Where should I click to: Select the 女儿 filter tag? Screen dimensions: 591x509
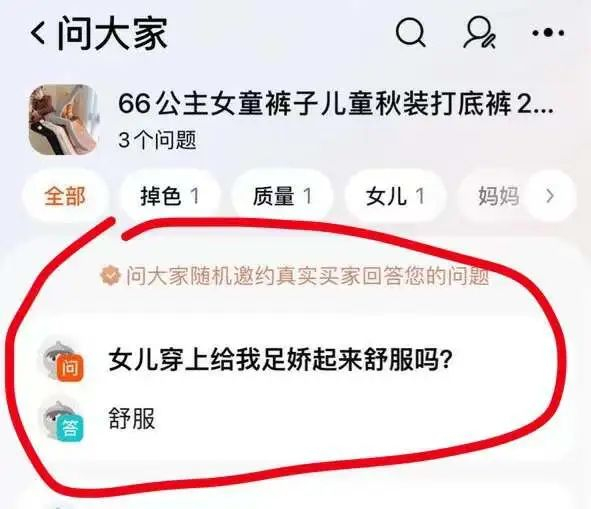(395, 196)
